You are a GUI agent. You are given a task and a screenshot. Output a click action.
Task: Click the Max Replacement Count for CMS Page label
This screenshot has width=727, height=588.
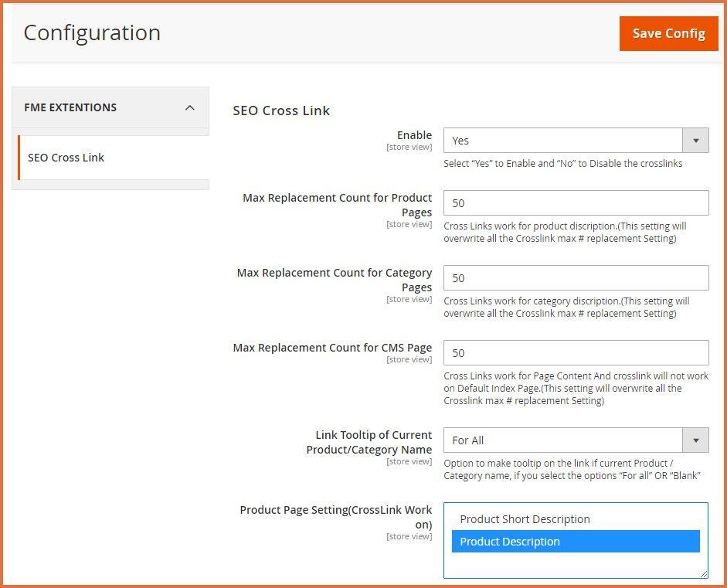point(332,348)
